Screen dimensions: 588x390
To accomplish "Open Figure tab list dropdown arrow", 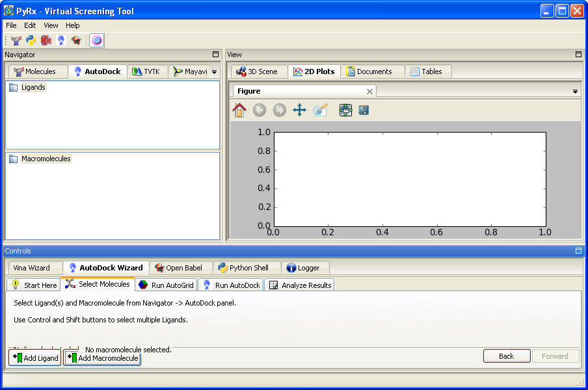I will 575,92.
